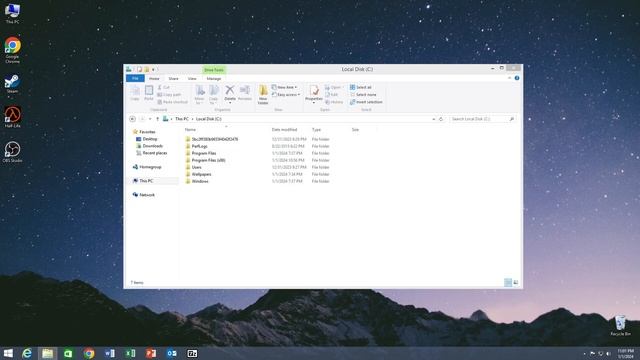640x360 pixels.
Task: Click Invert selection in the ribbon
Action: [x=366, y=102]
